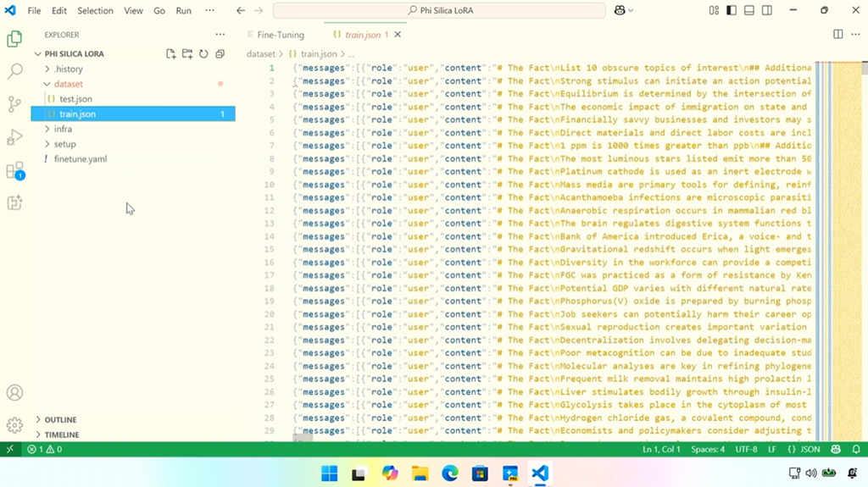Toggle the bottom panel layout button
868x487 pixels.
[x=749, y=10]
